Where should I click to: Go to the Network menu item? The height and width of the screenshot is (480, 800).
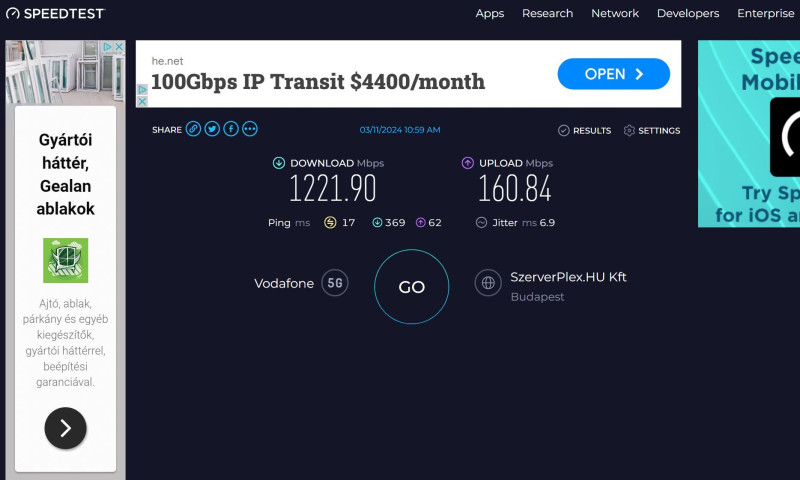tap(615, 13)
